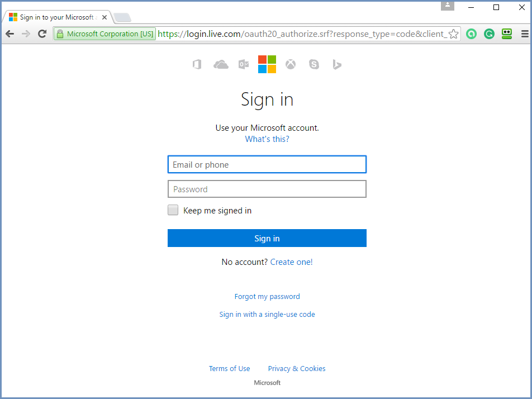The width and height of the screenshot is (532, 399).
Task: Click the OneDrive cloud icon
Action: (x=221, y=65)
